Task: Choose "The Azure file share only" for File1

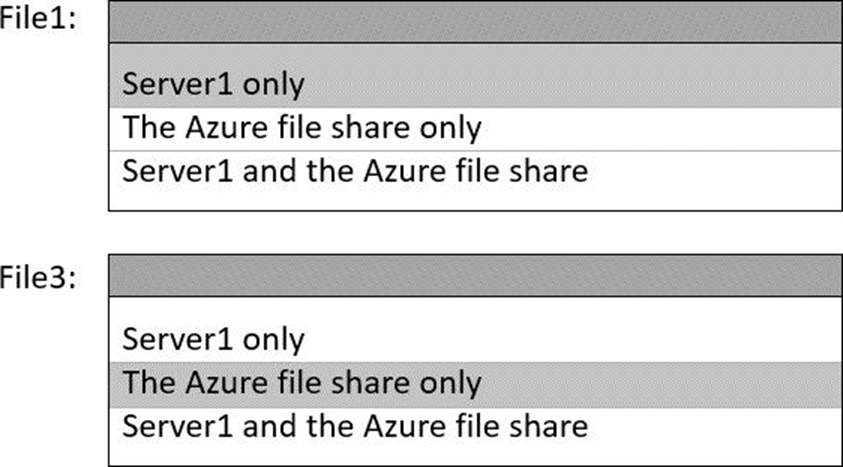Action: [x=302, y=128]
